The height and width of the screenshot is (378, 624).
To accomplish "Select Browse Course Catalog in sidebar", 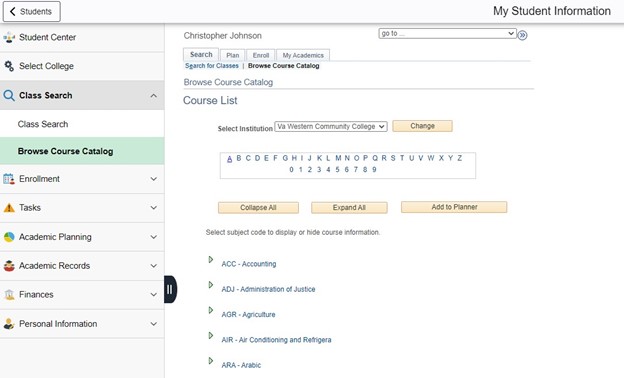I will [82, 151].
